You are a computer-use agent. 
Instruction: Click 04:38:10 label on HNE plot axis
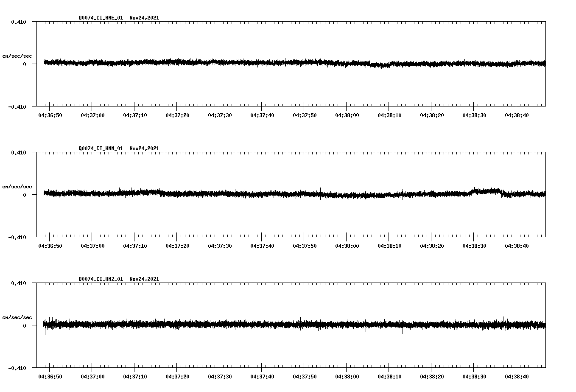coord(389,115)
